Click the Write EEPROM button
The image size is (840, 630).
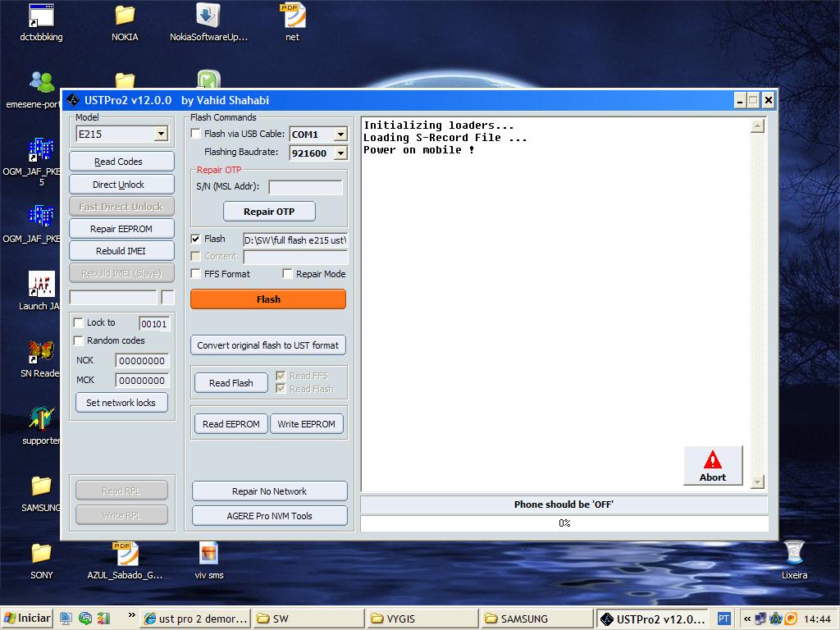tap(307, 424)
